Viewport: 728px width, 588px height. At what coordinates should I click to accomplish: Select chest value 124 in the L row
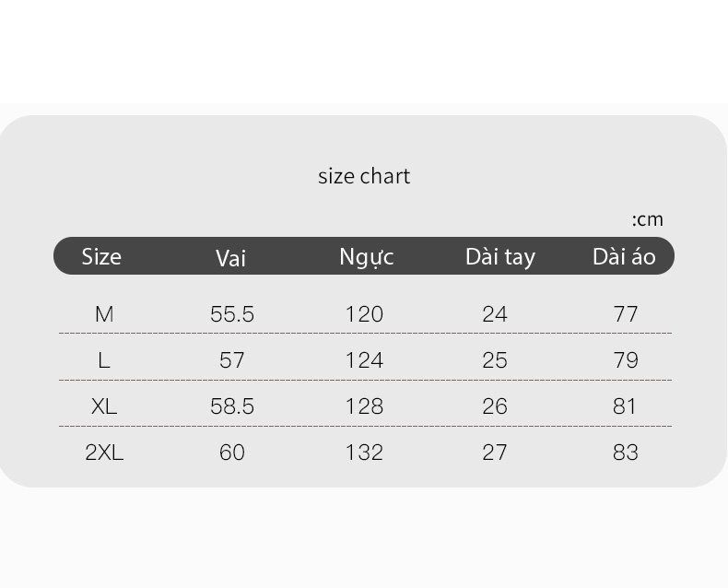tap(365, 360)
